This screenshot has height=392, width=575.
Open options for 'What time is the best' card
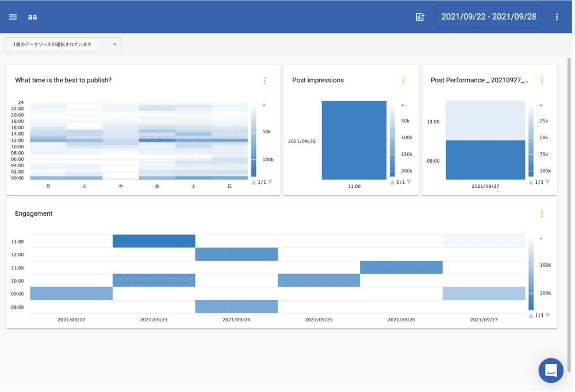(x=264, y=81)
